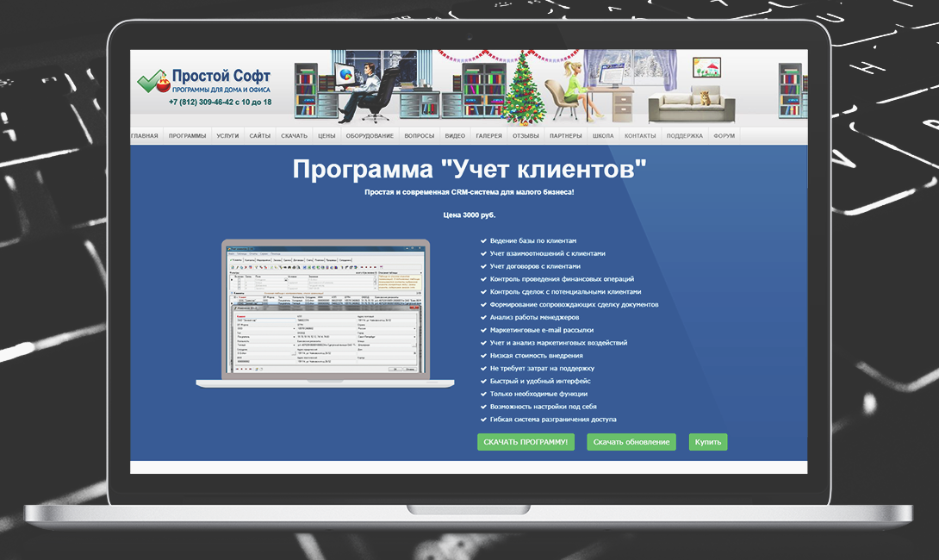This screenshot has height=560, width=939.
Task: Go to the УСЛУГИ section
Action: tap(227, 136)
